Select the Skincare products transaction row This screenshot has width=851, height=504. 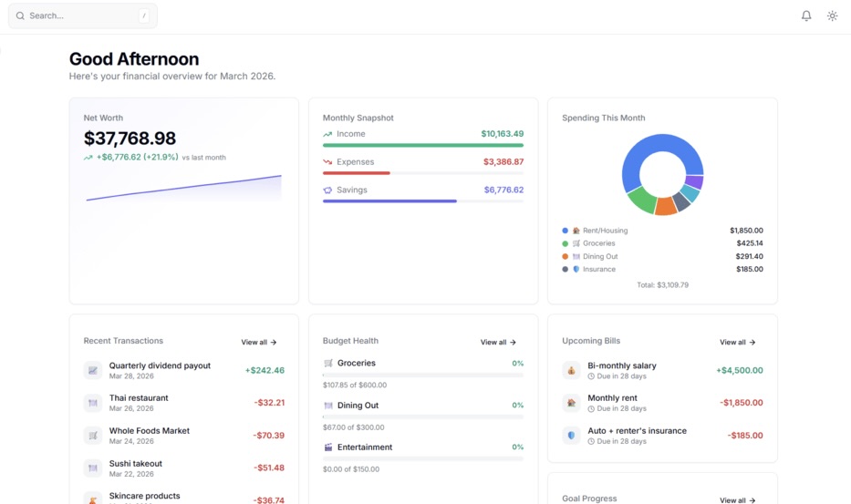click(x=183, y=498)
